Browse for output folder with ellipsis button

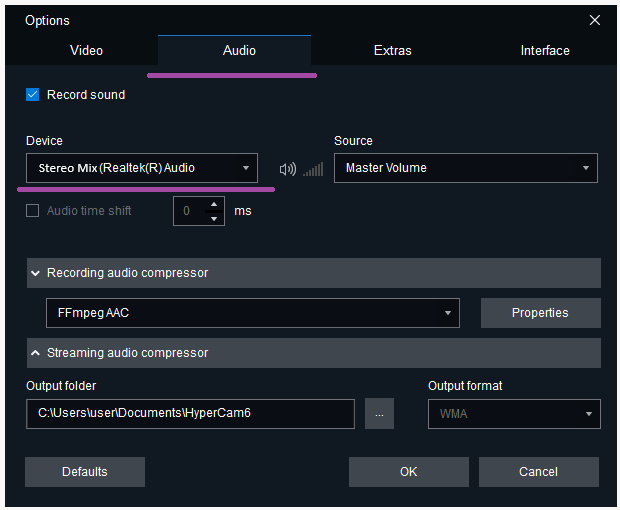[x=379, y=414]
